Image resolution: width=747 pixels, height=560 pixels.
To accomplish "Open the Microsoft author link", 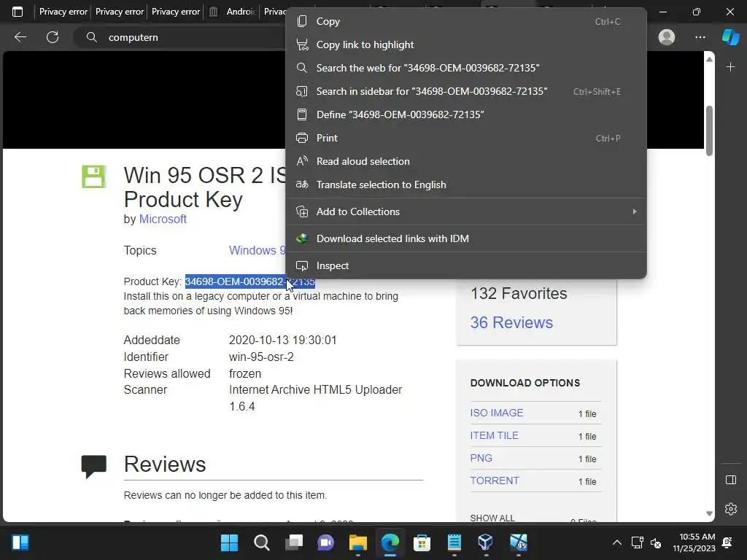I will pyautogui.click(x=163, y=219).
